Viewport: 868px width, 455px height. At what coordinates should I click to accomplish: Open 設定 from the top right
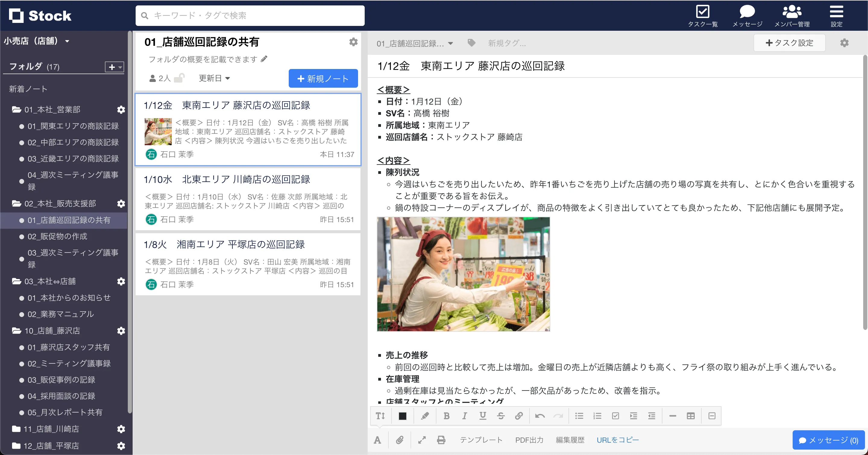point(836,15)
